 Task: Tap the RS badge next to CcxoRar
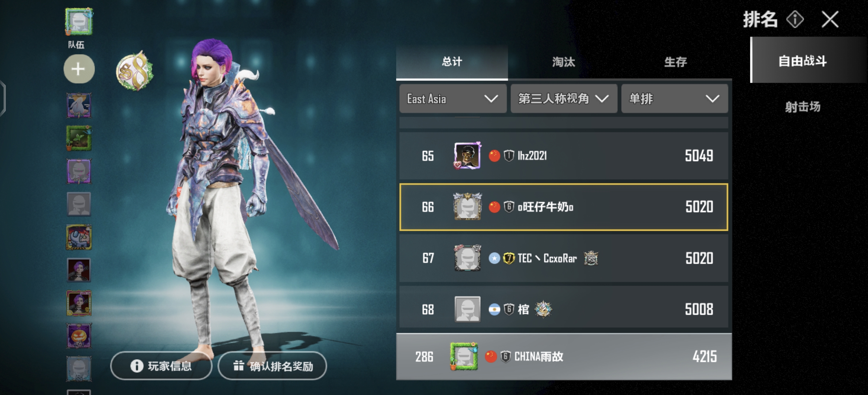(591, 258)
